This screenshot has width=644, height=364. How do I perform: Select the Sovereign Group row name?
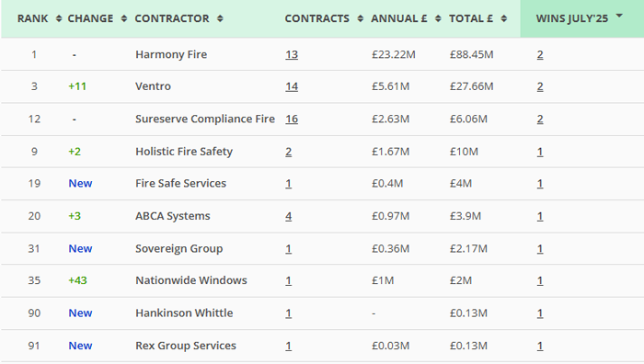click(x=179, y=249)
